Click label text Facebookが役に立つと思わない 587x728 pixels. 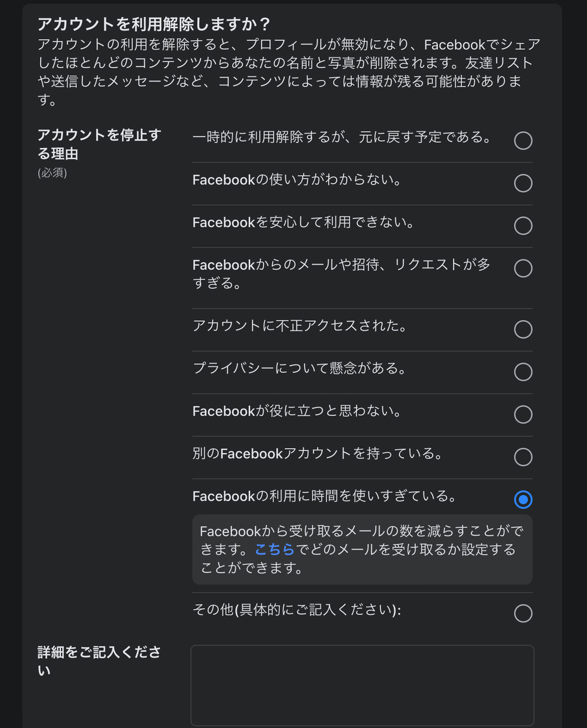point(297,411)
